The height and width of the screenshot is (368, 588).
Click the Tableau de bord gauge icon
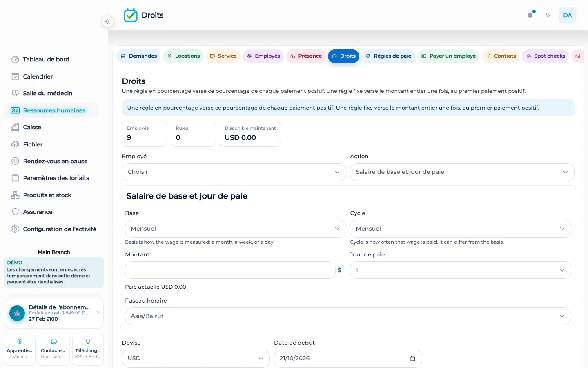[x=15, y=59]
